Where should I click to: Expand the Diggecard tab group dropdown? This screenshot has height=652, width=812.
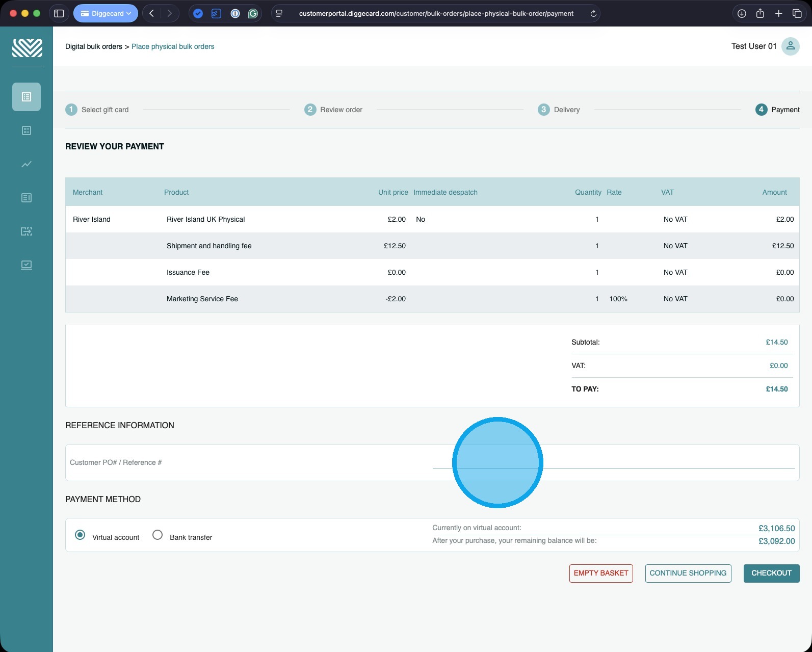106,14
